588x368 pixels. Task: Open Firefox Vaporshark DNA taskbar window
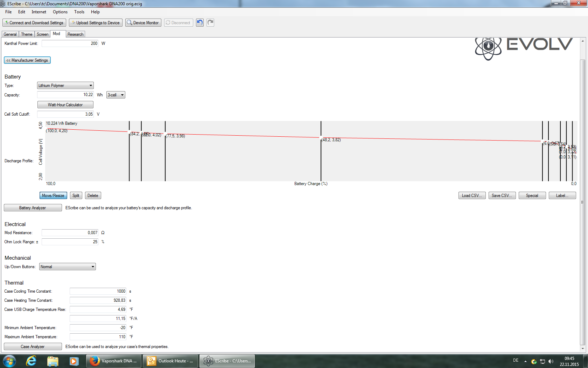pyautogui.click(x=114, y=361)
